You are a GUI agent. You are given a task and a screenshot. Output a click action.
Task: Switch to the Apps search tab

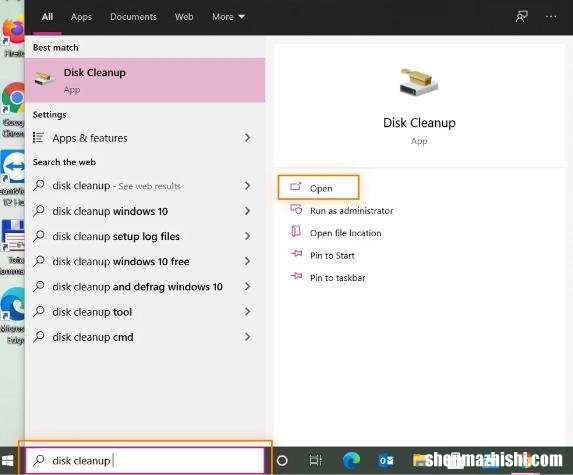81,17
